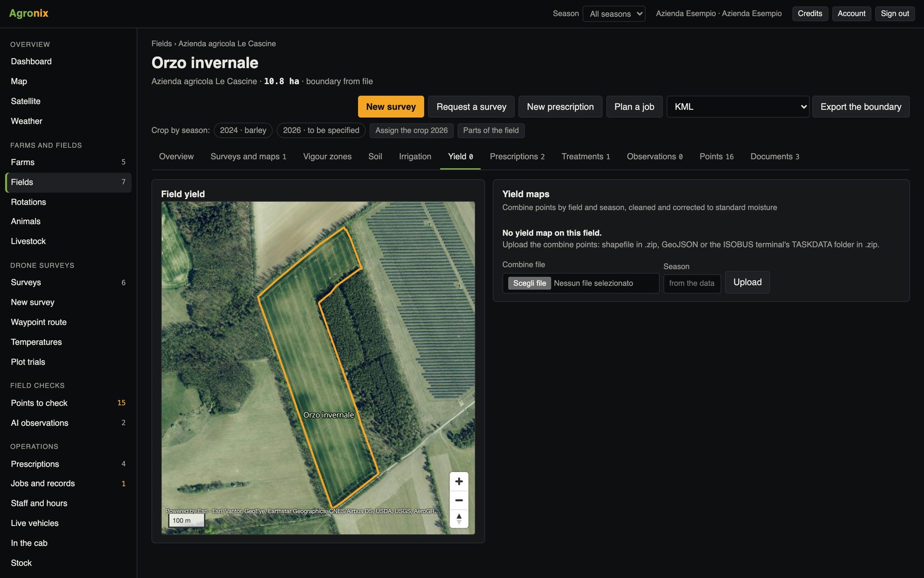Click Assign the crop 2026
The height and width of the screenshot is (578, 924).
coord(411,131)
